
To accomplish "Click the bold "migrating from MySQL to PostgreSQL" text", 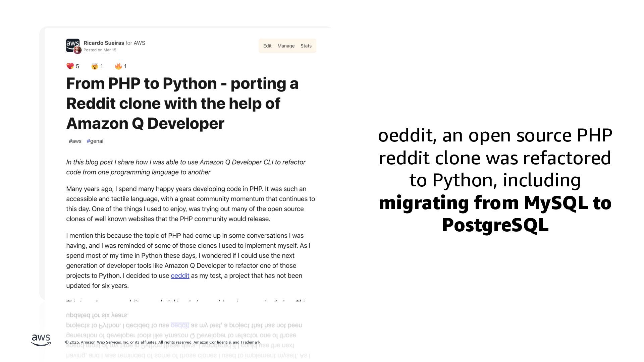I will click(x=495, y=214).
